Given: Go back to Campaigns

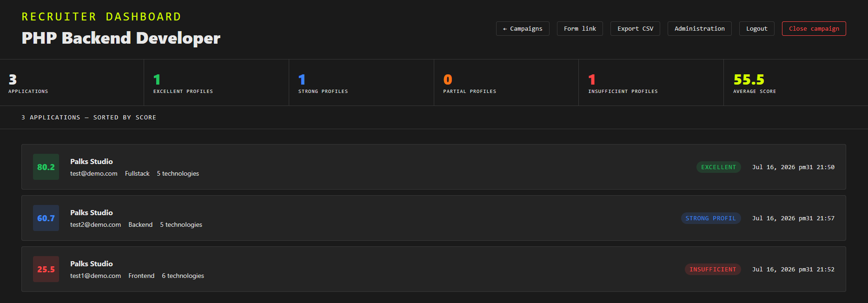Looking at the screenshot, I should (x=523, y=28).
